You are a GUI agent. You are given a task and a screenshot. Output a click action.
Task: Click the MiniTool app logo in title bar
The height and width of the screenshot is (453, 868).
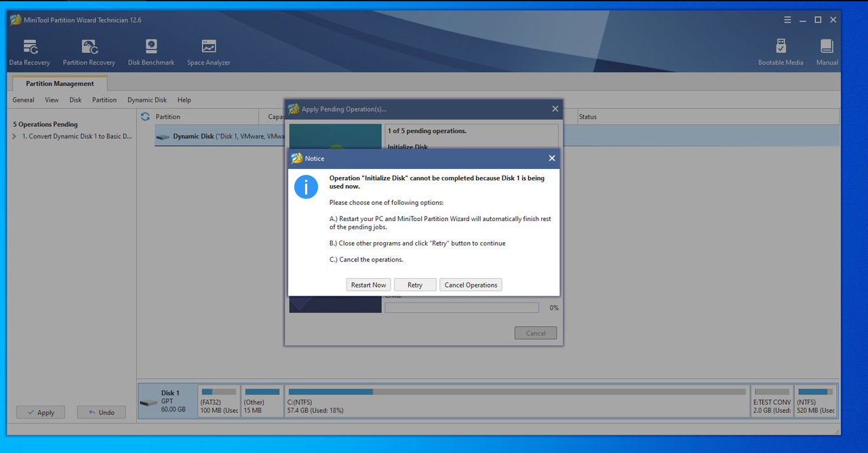[x=16, y=20]
